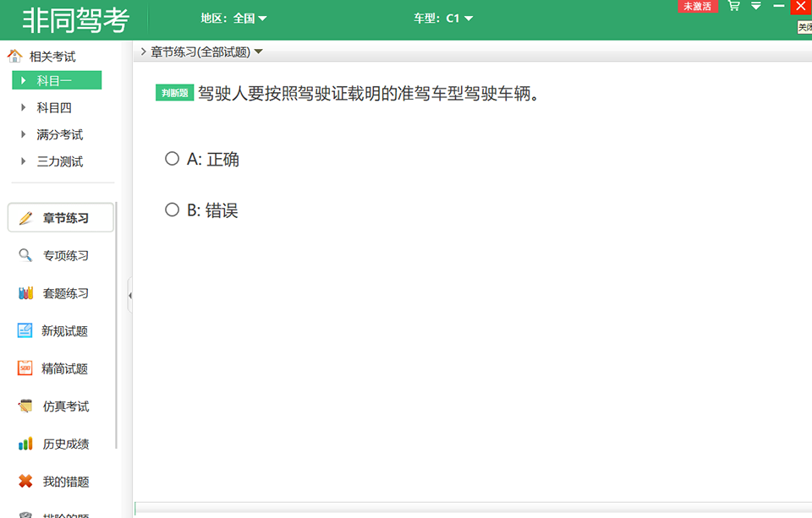Viewport: 812px width, 518px height.
Task: Click the shopping cart icon
Action: [732, 7]
